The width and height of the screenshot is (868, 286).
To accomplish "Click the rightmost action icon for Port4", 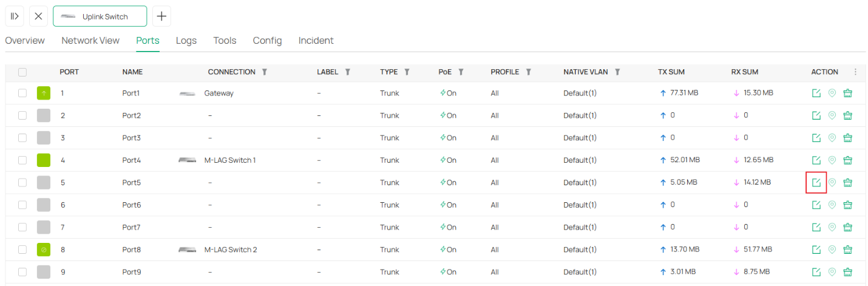I will click(x=848, y=160).
